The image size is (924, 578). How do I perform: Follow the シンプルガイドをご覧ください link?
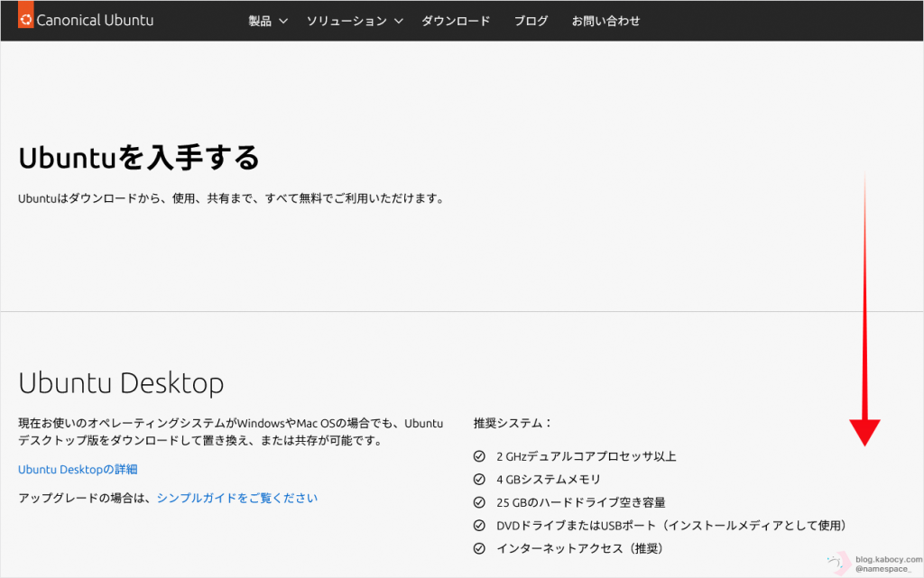click(237, 498)
